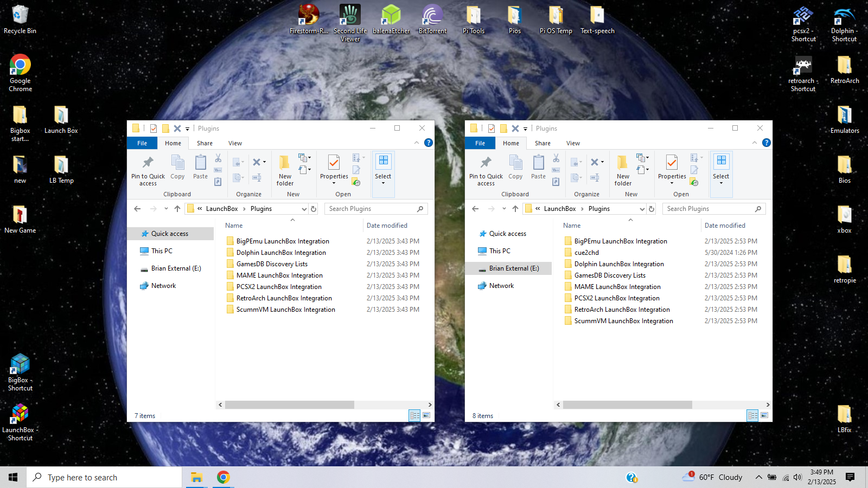Sort by Date modified in left window

point(387,226)
